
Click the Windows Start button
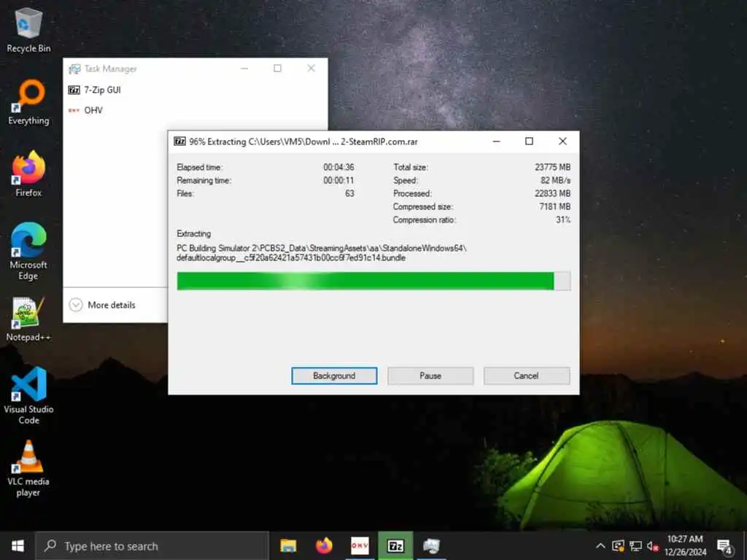tap(18, 545)
